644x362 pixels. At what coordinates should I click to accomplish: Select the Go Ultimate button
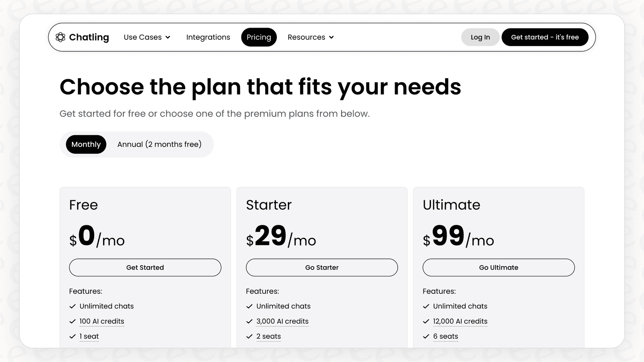click(498, 267)
